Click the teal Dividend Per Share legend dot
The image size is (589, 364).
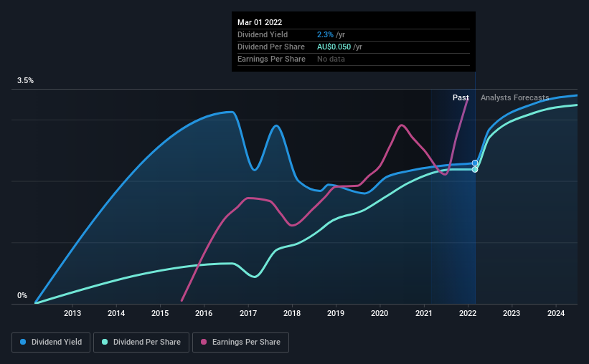(105, 342)
